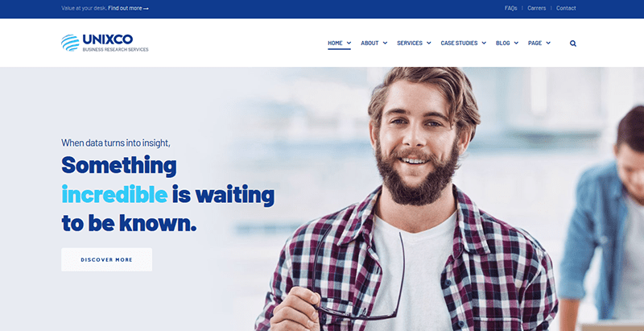Click the UNIXCO brand name text

point(108,39)
